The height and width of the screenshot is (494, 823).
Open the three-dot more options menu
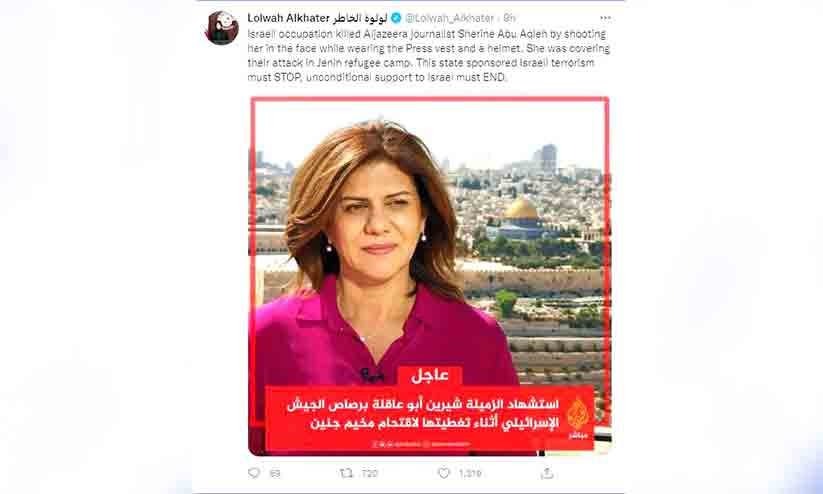[x=605, y=18]
